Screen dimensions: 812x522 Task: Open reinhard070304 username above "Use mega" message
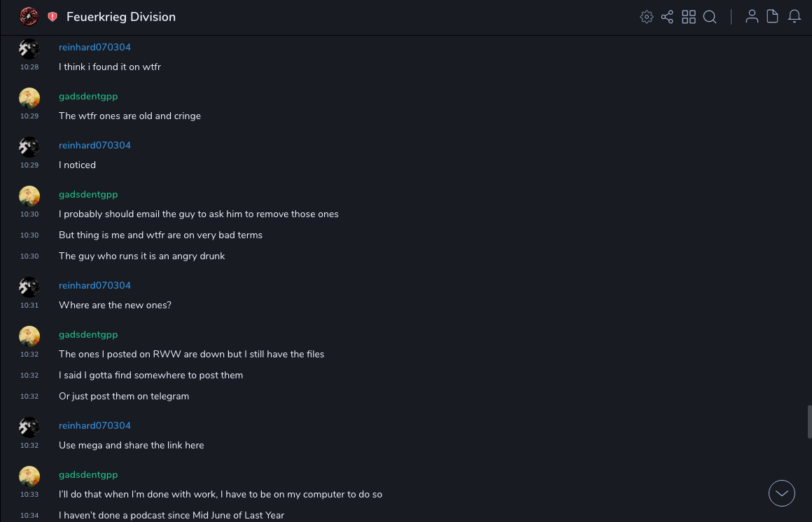pos(94,426)
